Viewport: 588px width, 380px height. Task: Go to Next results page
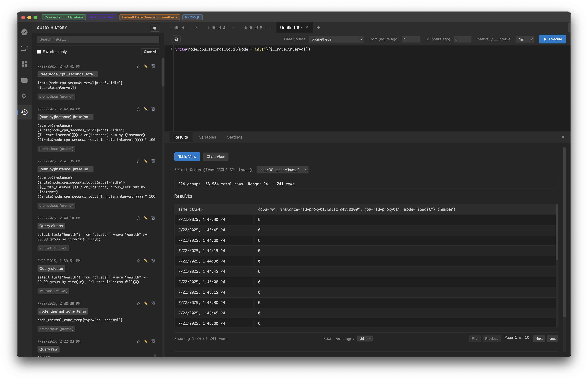539,339
